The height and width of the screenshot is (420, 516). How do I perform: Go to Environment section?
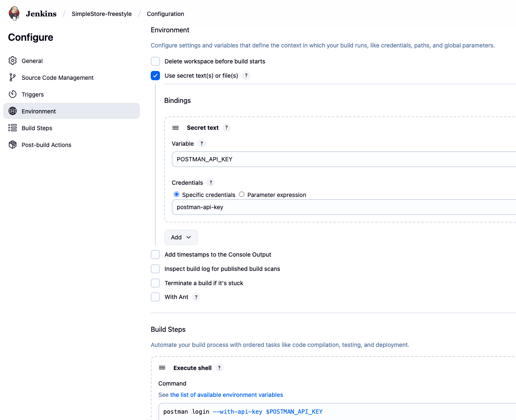coord(71,111)
